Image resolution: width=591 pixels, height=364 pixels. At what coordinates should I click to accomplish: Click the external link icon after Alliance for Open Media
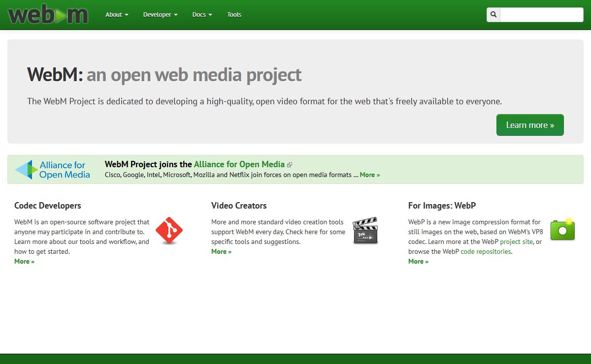290,165
